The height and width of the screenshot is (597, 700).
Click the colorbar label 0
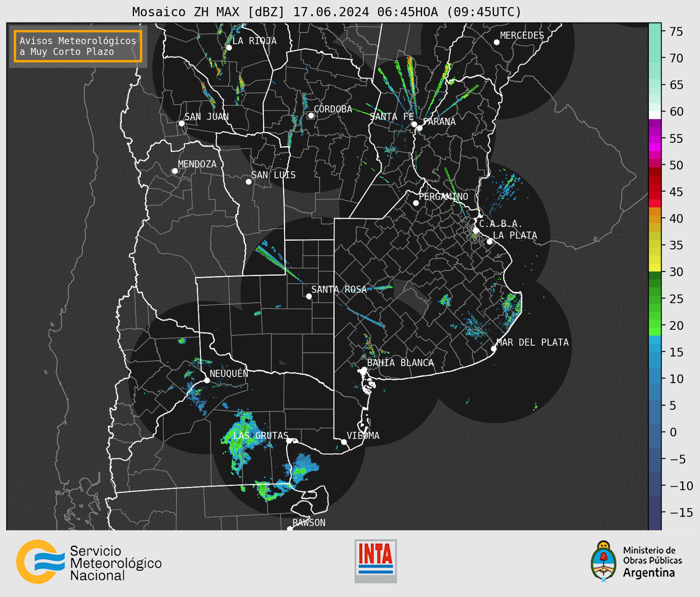673,433
